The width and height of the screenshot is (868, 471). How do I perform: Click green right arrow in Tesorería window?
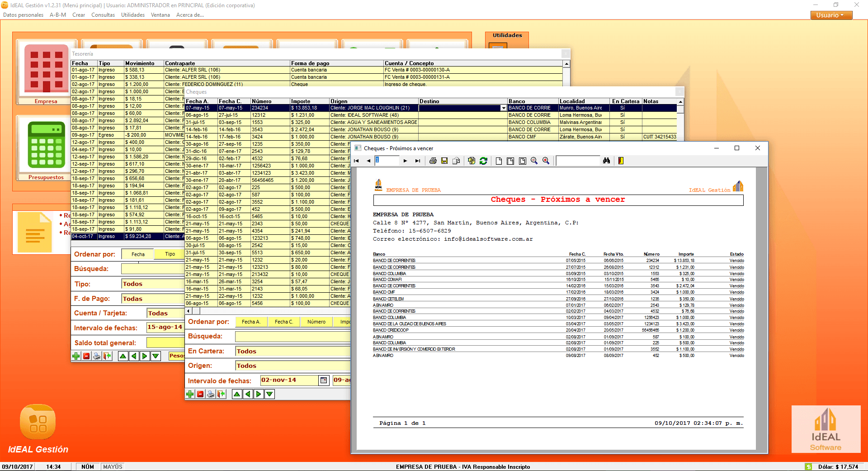pos(145,356)
